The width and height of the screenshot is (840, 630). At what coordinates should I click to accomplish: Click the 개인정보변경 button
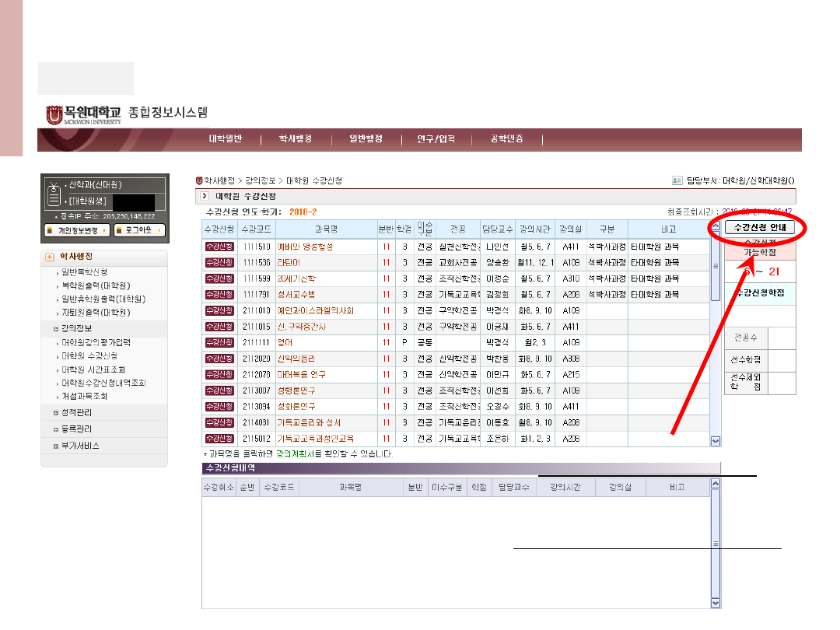(x=76, y=230)
